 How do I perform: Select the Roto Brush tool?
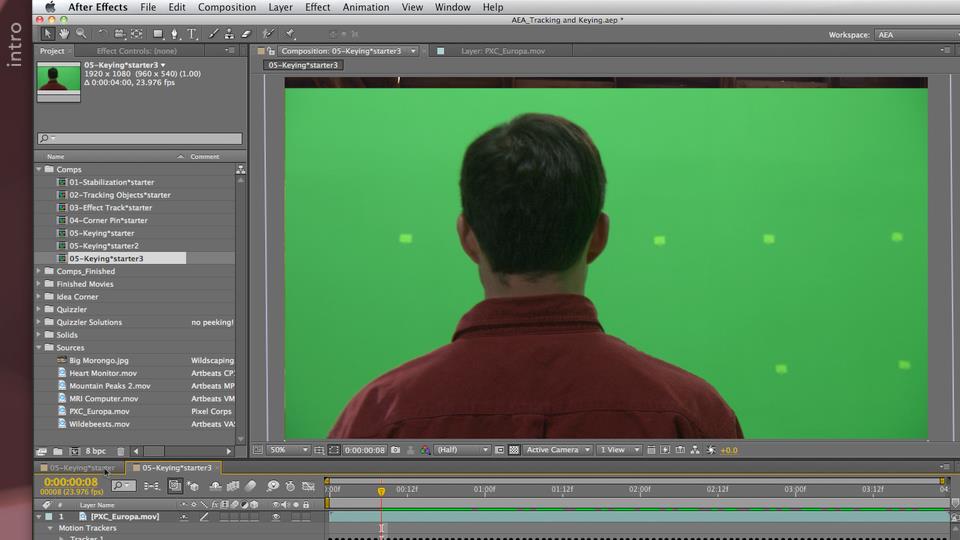268,34
